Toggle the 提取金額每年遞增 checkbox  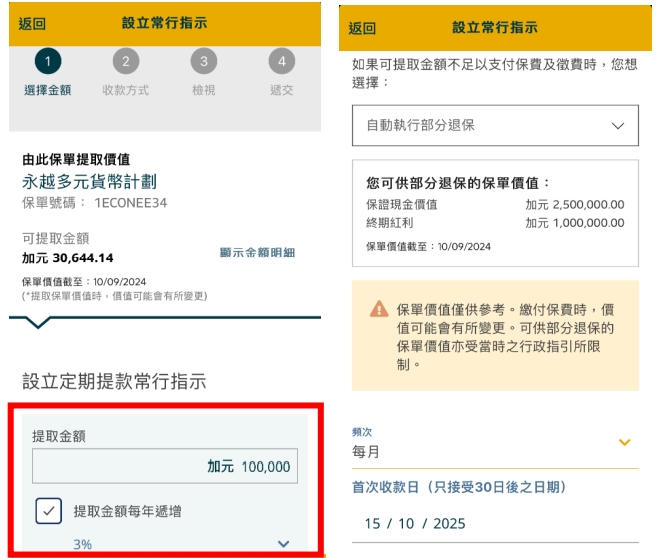(x=49, y=511)
